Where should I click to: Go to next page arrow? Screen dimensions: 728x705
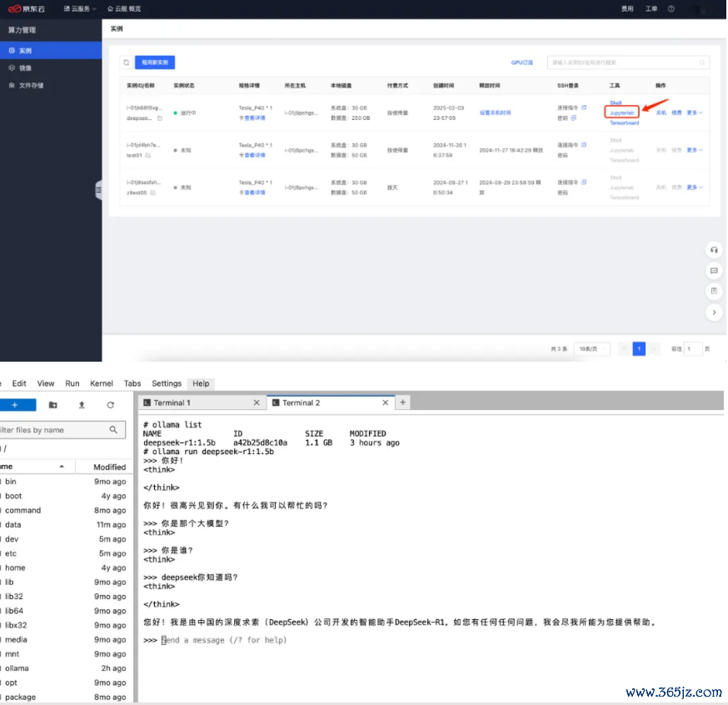coord(654,349)
